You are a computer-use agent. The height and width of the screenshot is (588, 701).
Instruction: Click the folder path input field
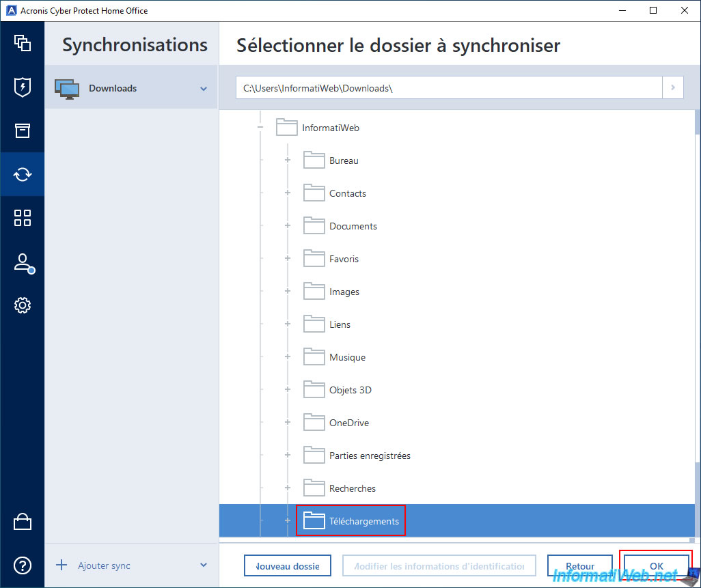(x=448, y=88)
